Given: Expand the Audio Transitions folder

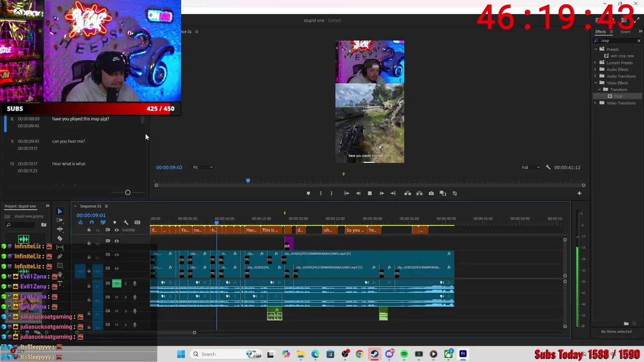Looking at the screenshot, I should [596, 76].
